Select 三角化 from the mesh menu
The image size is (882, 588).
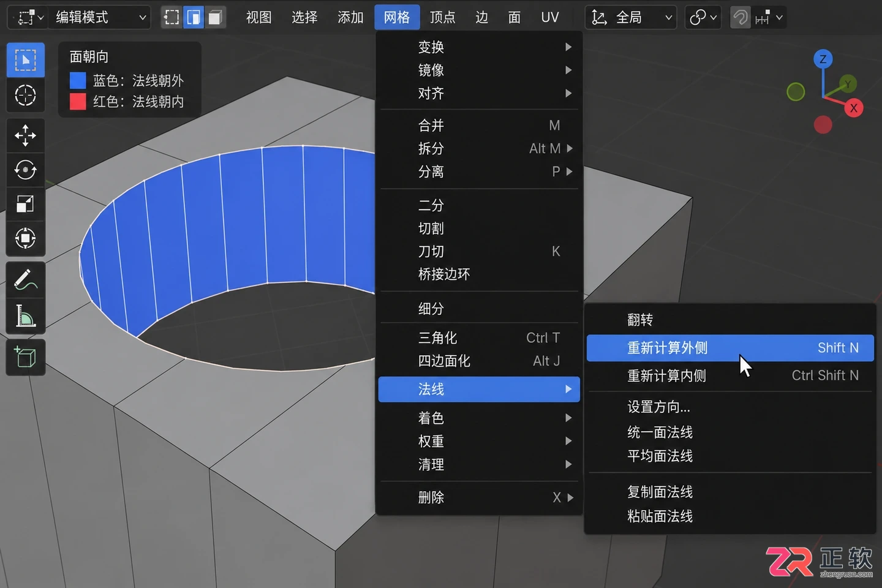tap(479, 337)
